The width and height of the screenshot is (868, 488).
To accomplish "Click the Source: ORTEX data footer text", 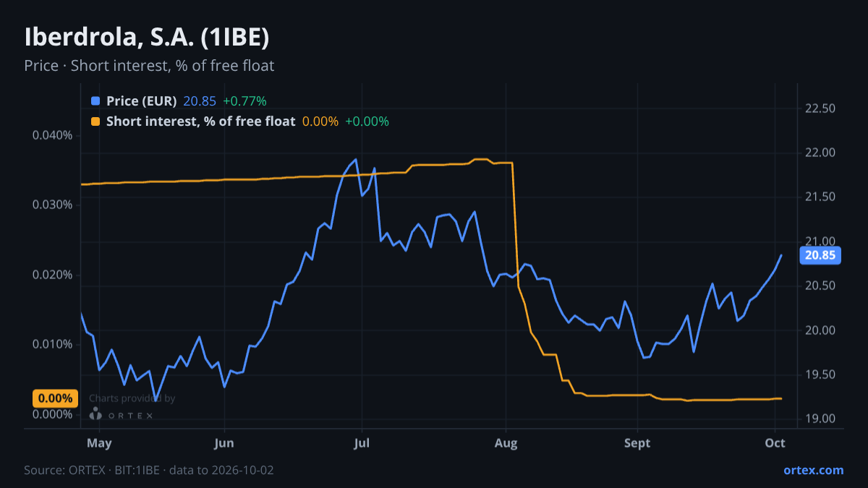I will point(149,470).
